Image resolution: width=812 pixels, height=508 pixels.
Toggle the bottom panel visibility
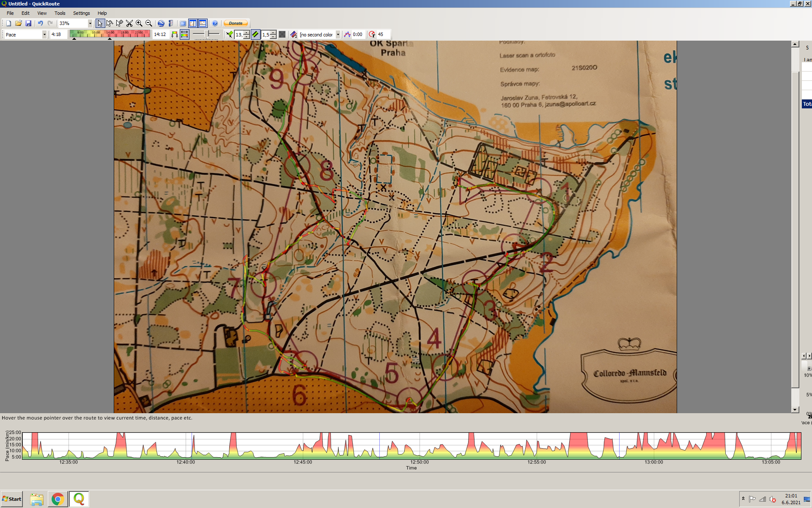coord(203,23)
